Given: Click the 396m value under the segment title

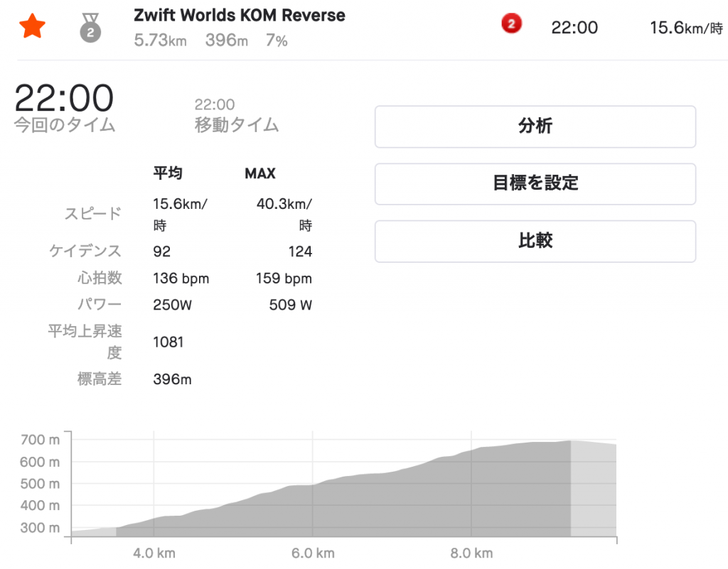Looking at the screenshot, I should pos(227,40).
